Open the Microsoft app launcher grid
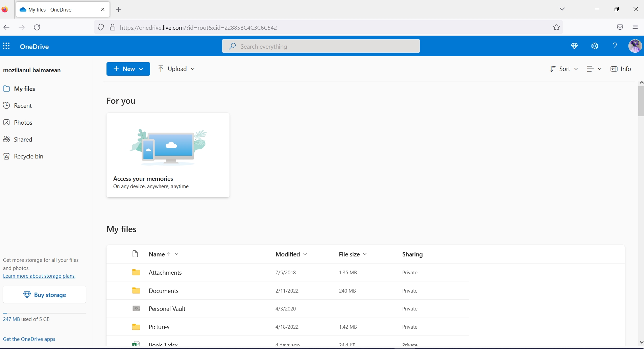Viewport: 644px width, 349px height. (6, 46)
